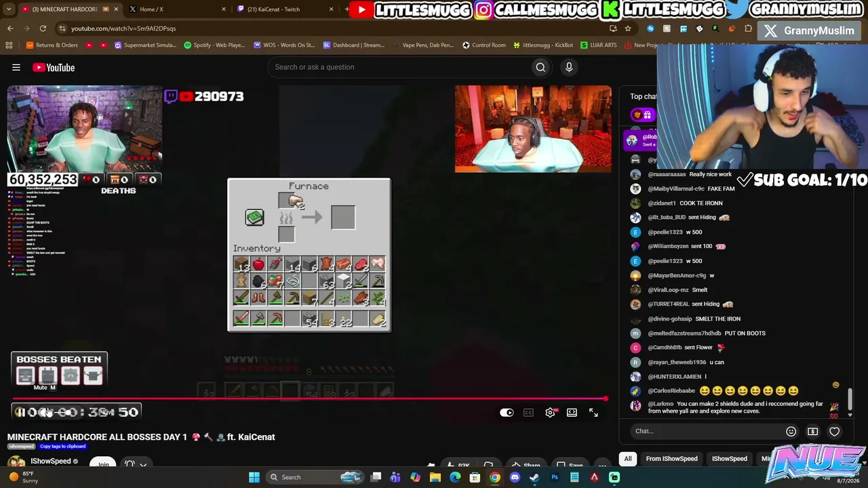Select the From IShowSpeed filter chip

pos(671,459)
